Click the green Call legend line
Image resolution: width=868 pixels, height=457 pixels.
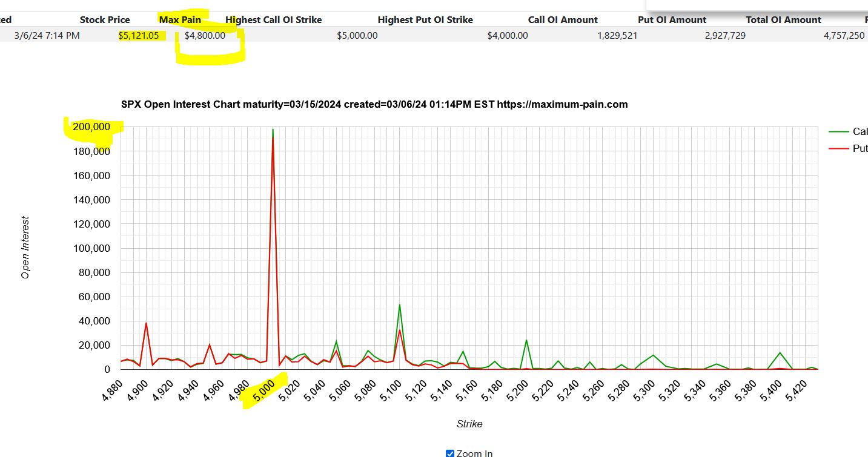838,131
